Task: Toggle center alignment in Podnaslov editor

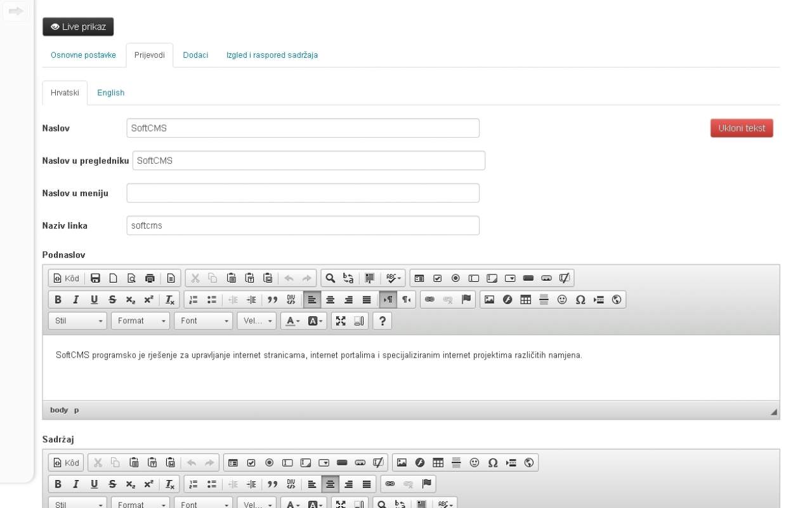Action: point(330,300)
